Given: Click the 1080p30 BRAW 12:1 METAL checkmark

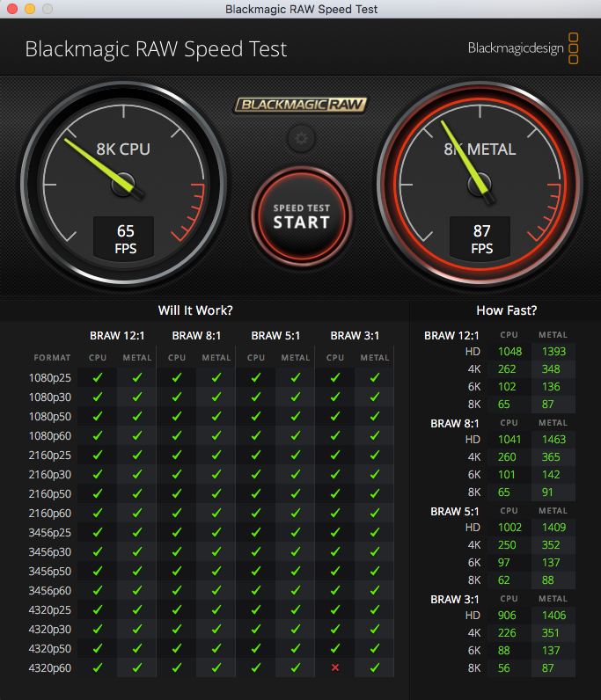Looking at the screenshot, I should pos(137,397).
